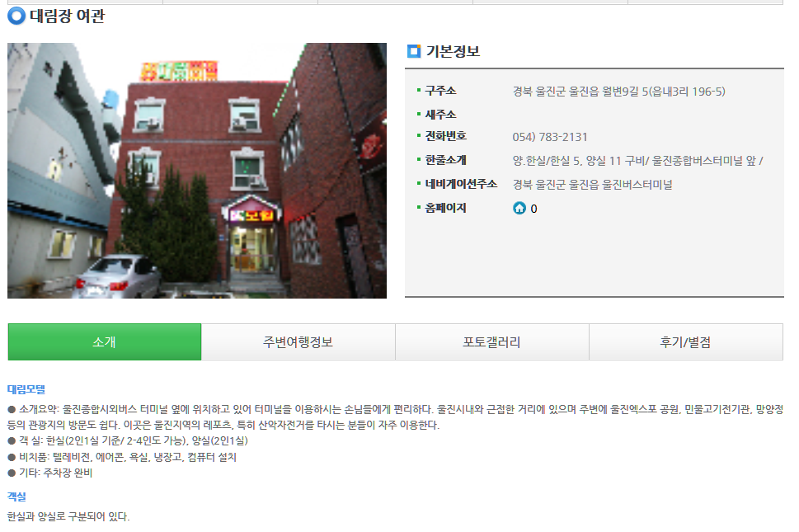
Task: Click the square icon next to 기본정보
Action: coord(414,51)
